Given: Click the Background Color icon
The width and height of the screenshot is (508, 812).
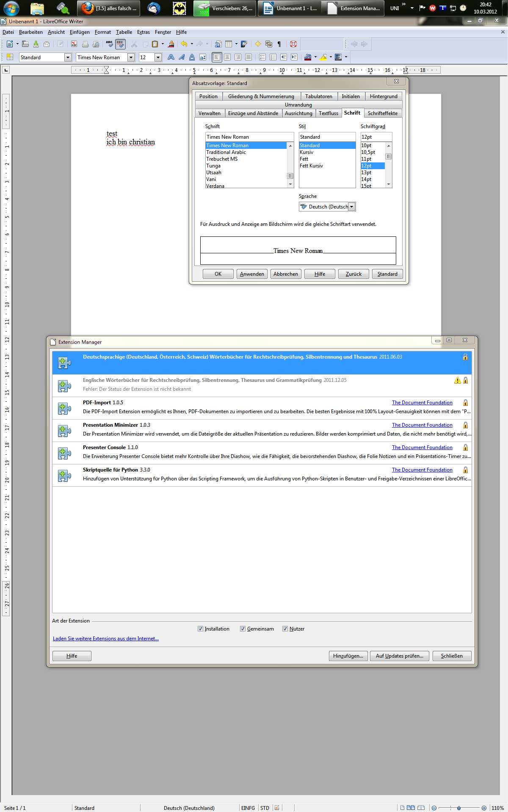Looking at the screenshot, I should click(338, 57).
